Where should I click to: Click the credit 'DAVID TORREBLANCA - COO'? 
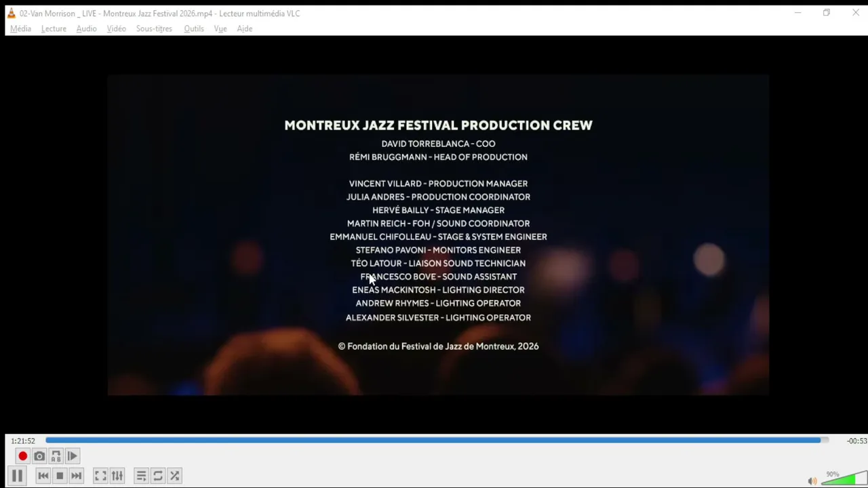pos(438,144)
